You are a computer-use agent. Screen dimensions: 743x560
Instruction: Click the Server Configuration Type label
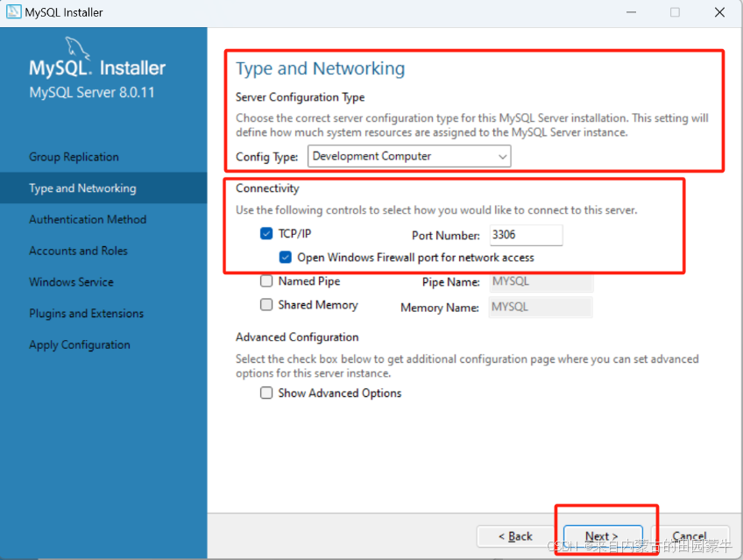301,97
